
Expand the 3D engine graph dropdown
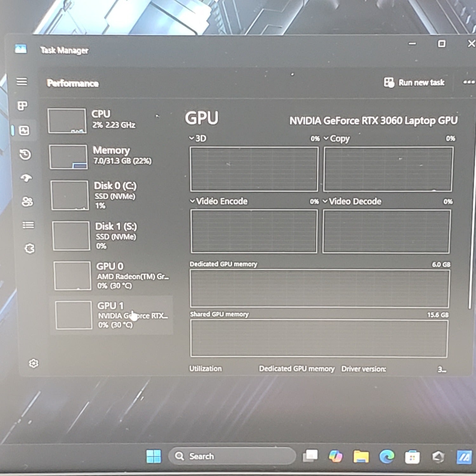192,138
